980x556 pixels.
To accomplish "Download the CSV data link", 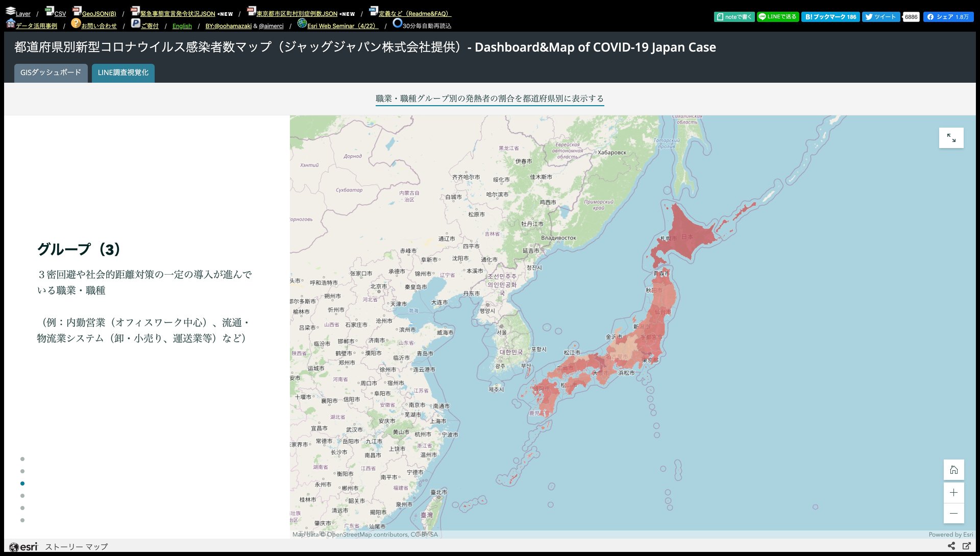I will coord(60,14).
